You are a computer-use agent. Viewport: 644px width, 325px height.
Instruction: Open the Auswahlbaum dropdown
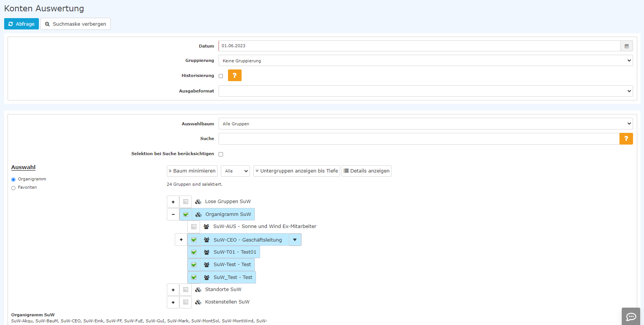click(425, 123)
